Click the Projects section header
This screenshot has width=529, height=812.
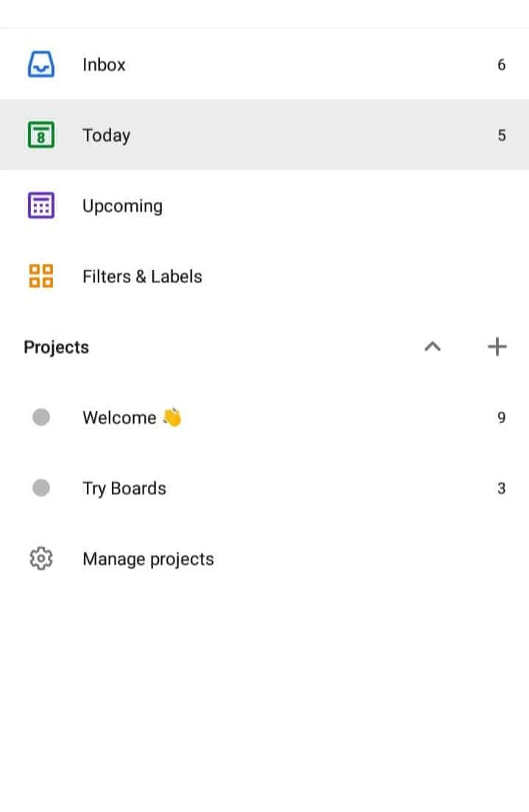(x=57, y=347)
